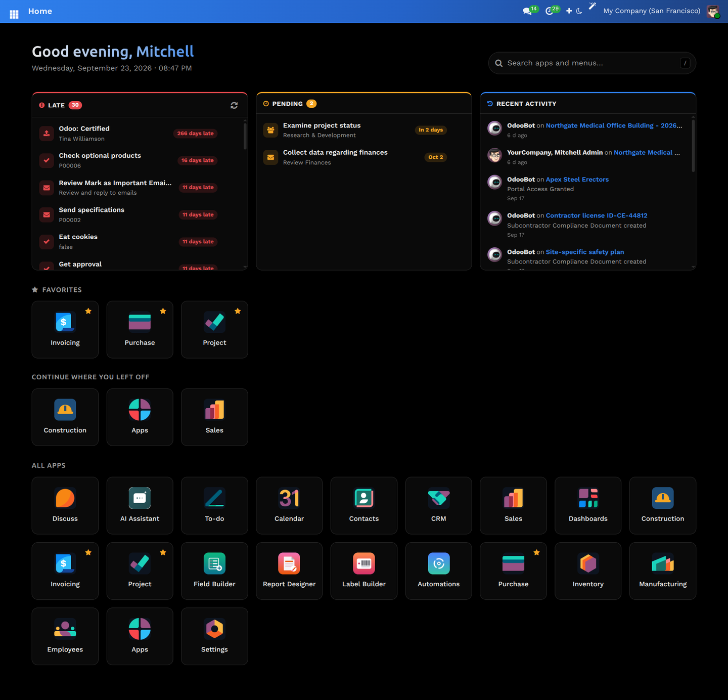Toggle the star on Purchase in All Apps
Screen dimensions: 728x700
tap(536, 552)
